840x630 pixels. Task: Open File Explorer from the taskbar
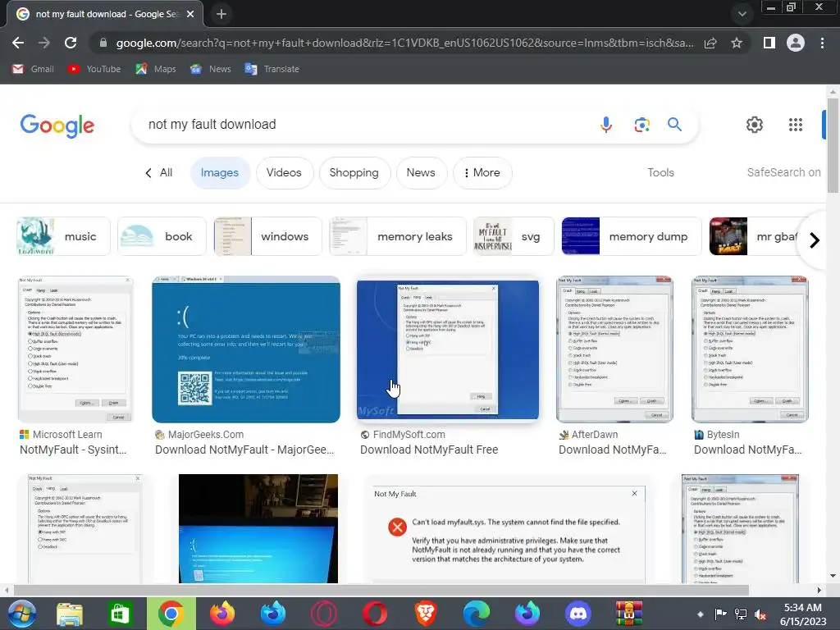[70, 614]
